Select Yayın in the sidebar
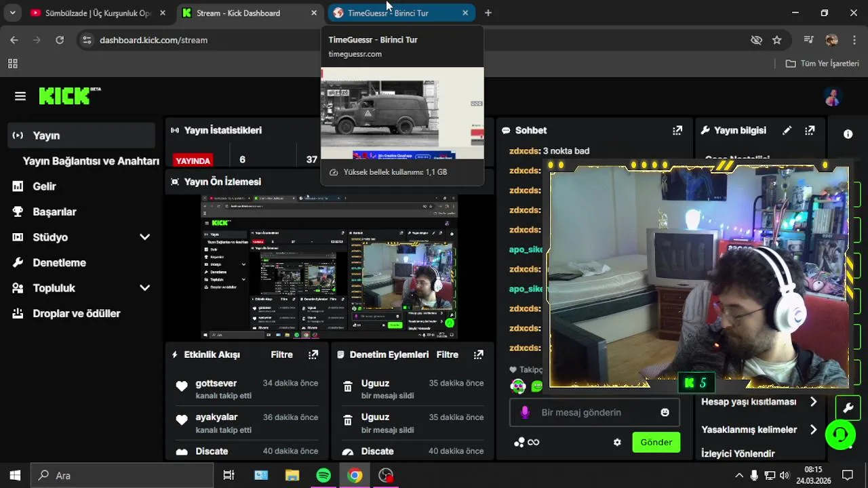 pyautogui.click(x=82, y=136)
